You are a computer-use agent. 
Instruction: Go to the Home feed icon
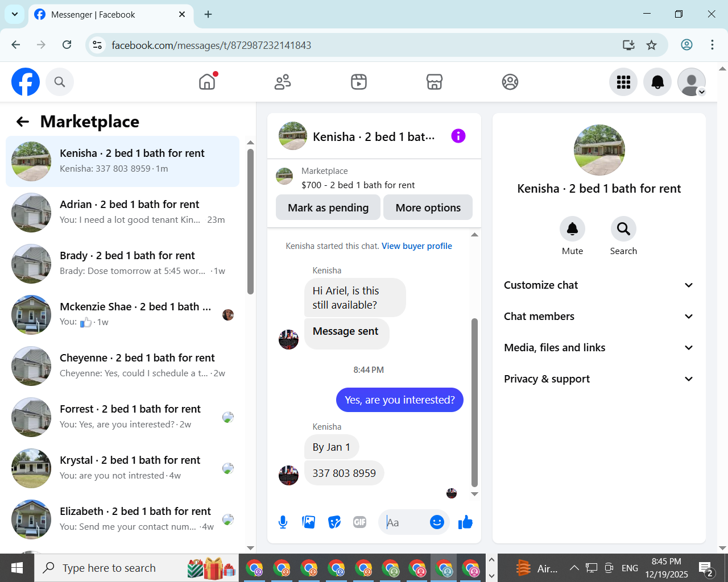coord(207,82)
